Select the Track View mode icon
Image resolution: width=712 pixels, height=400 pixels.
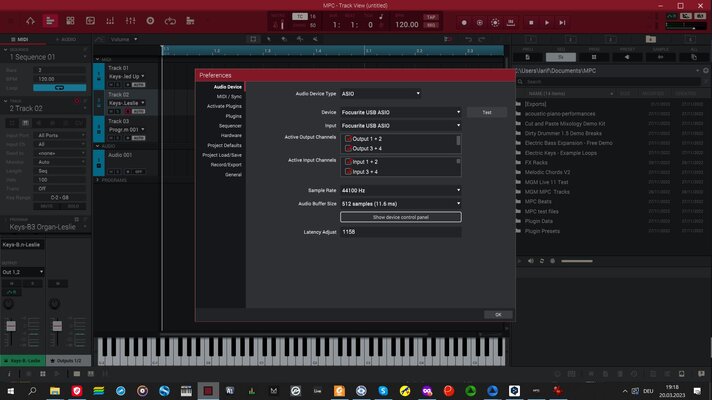tap(50, 21)
